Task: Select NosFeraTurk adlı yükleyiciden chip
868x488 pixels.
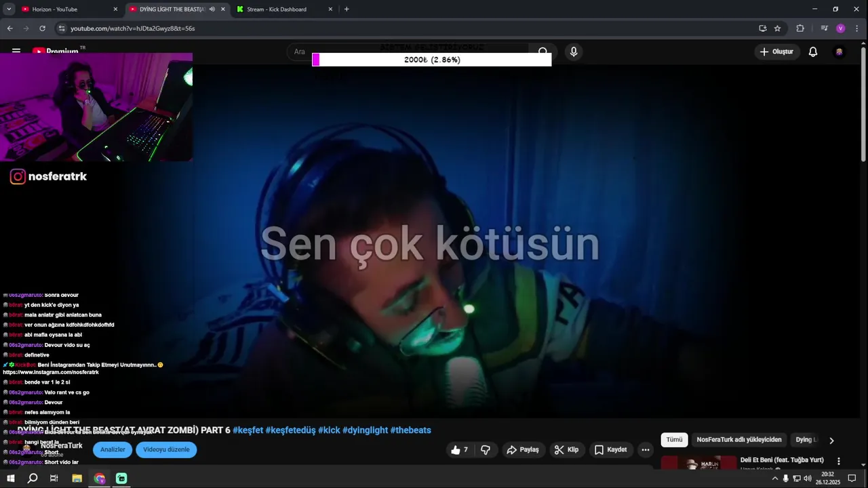Action: (739, 440)
